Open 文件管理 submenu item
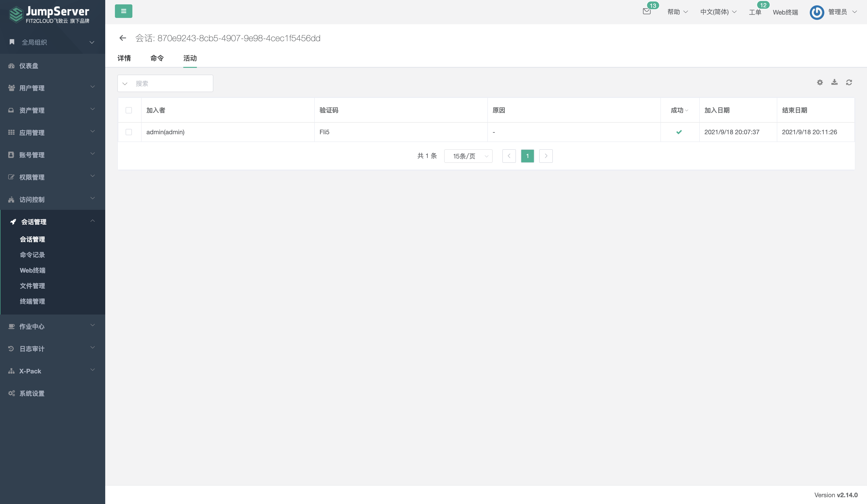The width and height of the screenshot is (867, 504). (32, 286)
